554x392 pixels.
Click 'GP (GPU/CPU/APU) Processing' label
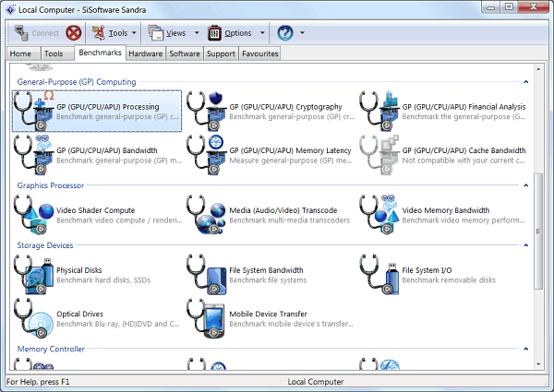click(108, 107)
